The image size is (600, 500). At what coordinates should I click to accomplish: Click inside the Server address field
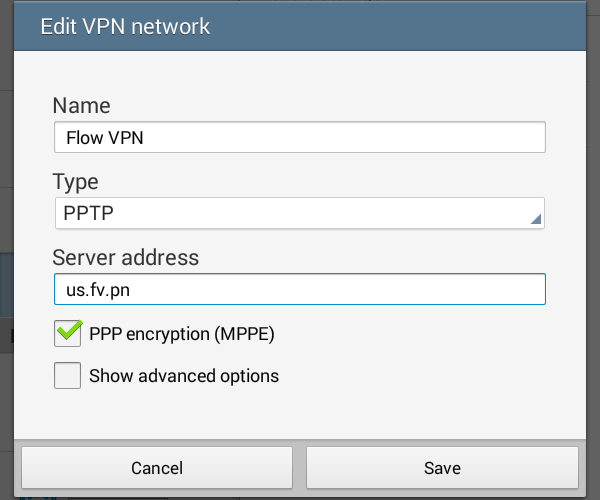pos(300,289)
